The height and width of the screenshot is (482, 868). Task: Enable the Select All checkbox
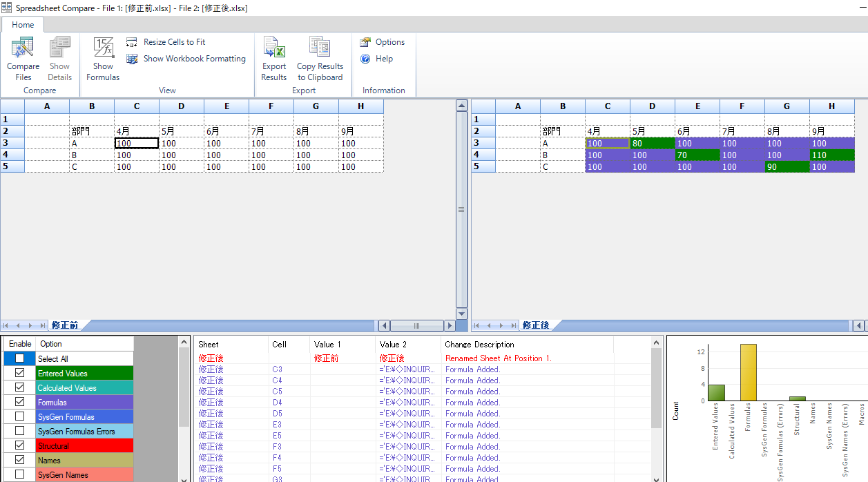[x=19, y=358]
